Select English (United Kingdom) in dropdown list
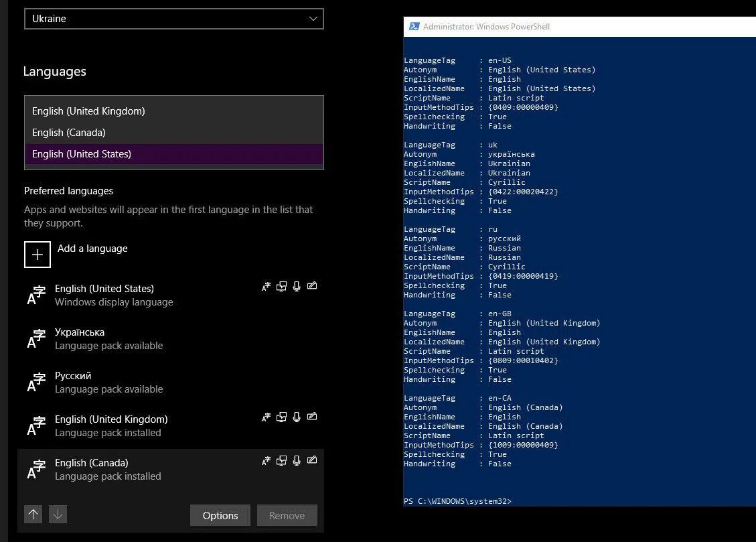Screen dimensions: 756x542 point(173,111)
